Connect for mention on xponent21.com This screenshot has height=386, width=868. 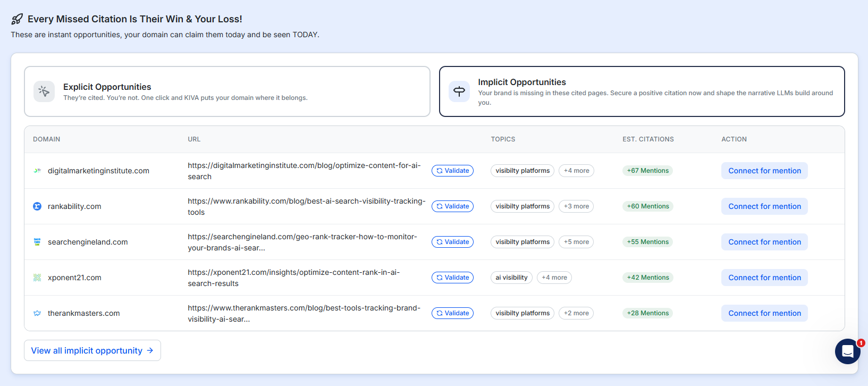(x=764, y=278)
